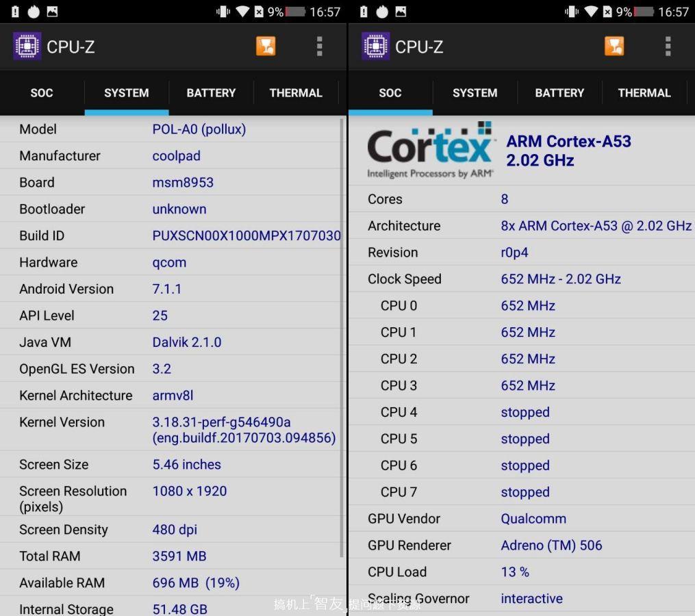Tap the no-SIM icon in right status bar

pos(607,12)
